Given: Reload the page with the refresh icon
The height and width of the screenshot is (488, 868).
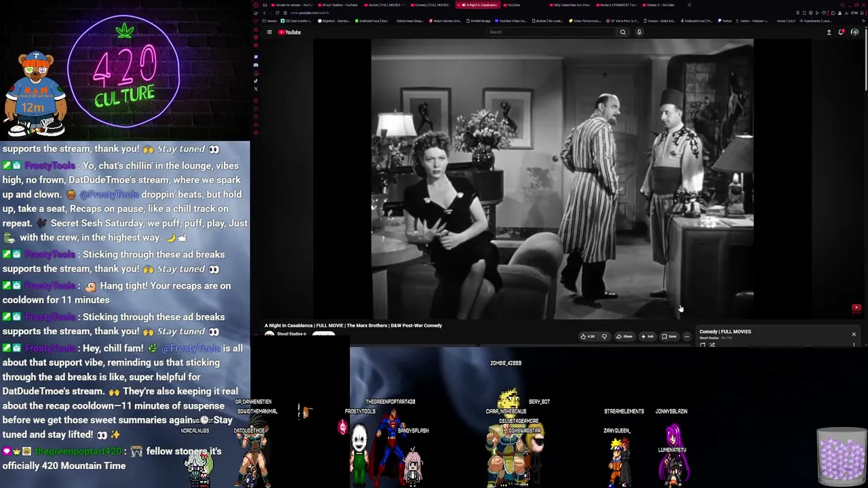Looking at the screenshot, I should [277, 13].
